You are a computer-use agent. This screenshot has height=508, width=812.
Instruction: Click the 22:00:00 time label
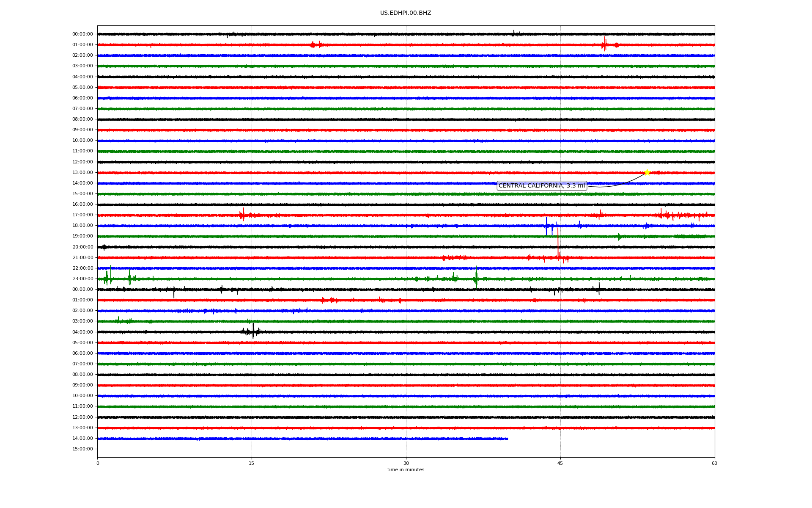pos(82,268)
